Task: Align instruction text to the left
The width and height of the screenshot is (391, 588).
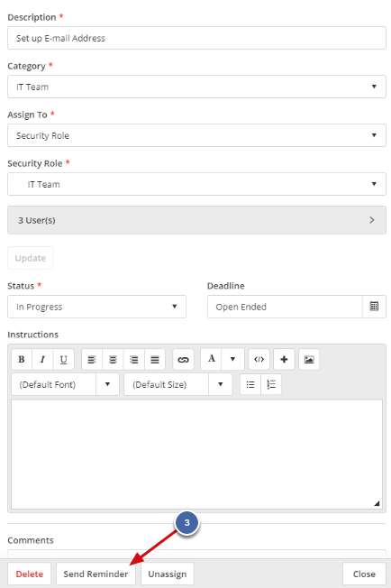Action: 92,359
